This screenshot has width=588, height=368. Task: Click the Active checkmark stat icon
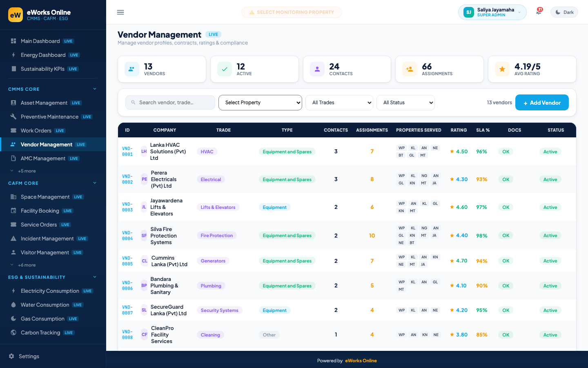point(224,69)
